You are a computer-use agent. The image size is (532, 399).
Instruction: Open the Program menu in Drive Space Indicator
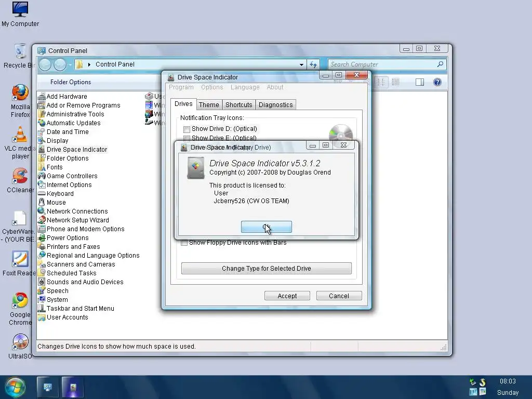click(x=181, y=87)
